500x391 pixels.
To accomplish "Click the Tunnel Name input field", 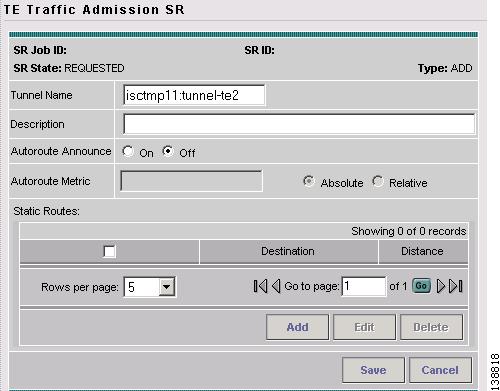I will (x=194, y=95).
